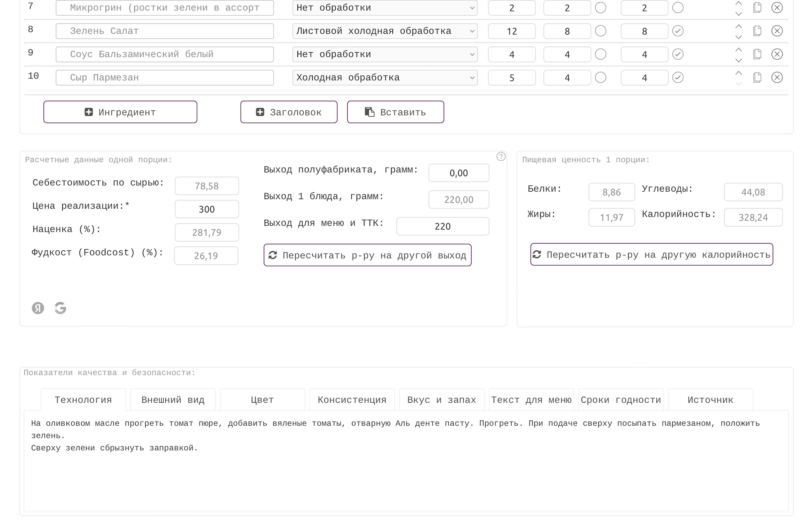812x523 pixels.
Task: Toggle first circle in Микрогрин row
Action: [x=600, y=7]
